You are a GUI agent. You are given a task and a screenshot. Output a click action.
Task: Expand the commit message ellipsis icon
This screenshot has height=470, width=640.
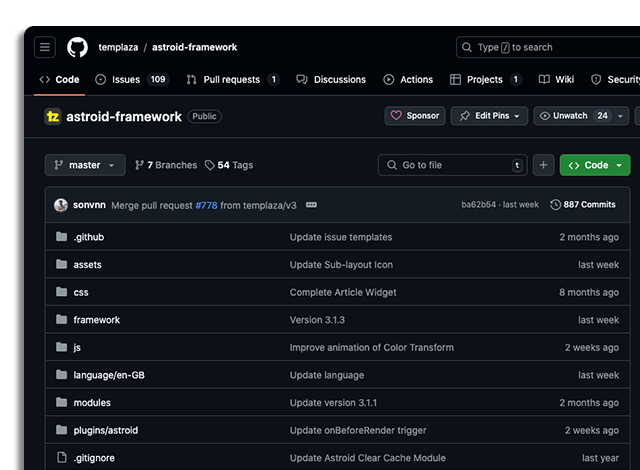311,205
